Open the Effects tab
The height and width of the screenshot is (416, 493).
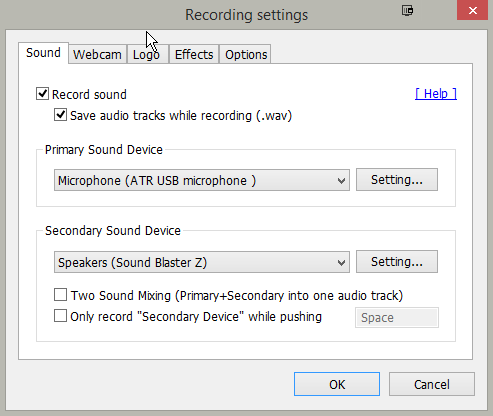point(194,54)
